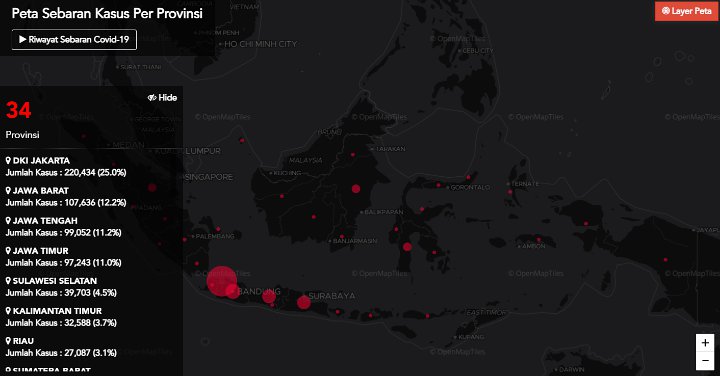Click the pin icon beside JAWA TIMUR
Image resolution: width=720 pixels, height=376 pixels.
pos(8,251)
